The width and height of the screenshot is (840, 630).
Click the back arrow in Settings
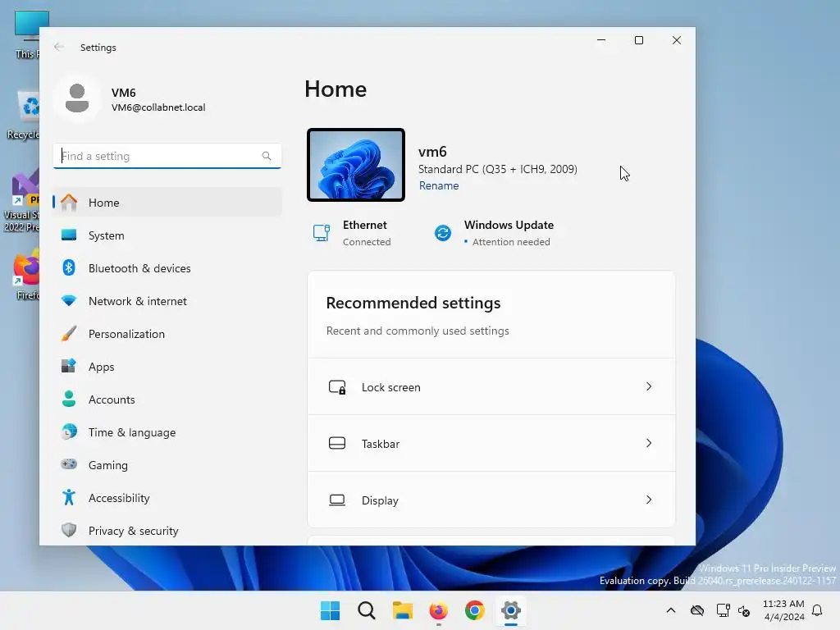(x=59, y=47)
